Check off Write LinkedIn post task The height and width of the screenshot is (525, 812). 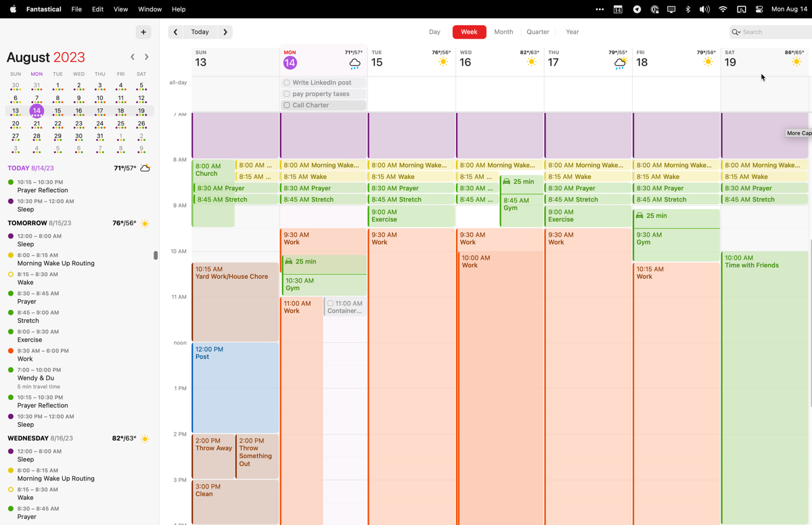287,83
